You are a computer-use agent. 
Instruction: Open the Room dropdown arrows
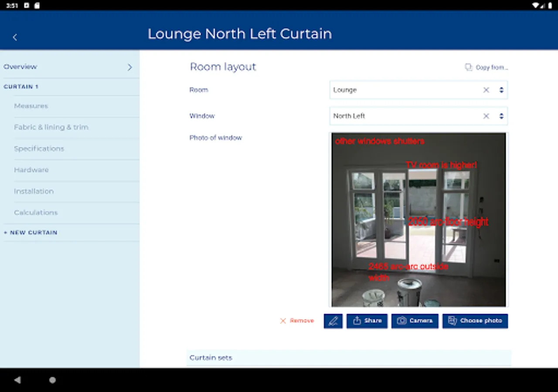point(501,90)
